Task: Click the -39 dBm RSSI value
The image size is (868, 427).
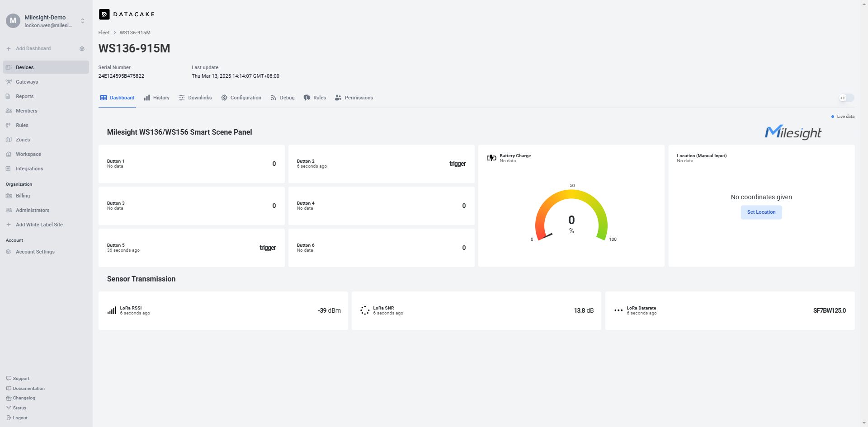Action: click(329, 310)
